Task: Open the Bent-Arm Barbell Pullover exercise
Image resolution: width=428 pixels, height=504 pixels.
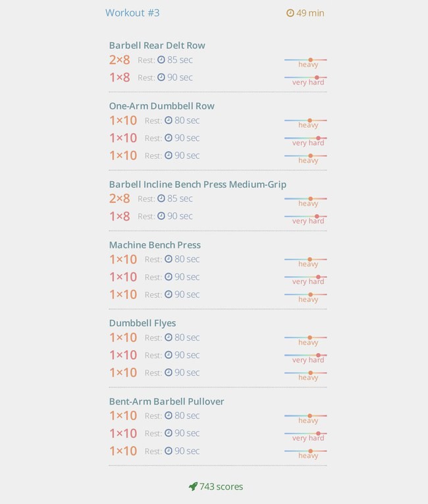Action: [167, 401]
